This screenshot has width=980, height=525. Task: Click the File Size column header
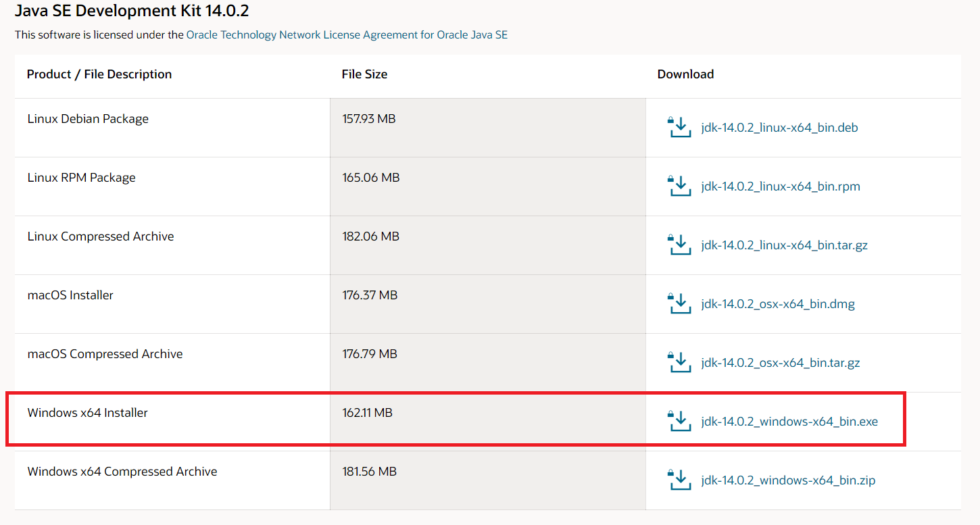tap(365, 74)
